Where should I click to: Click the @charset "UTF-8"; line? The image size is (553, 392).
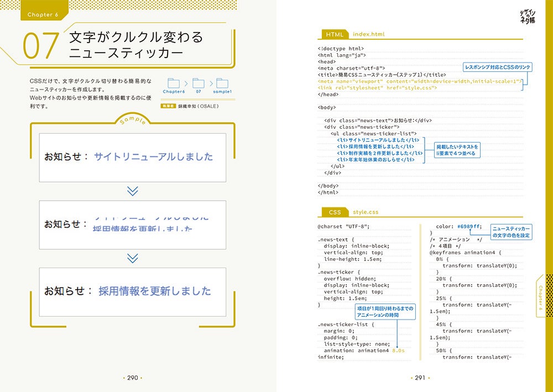tap(344, 226)
